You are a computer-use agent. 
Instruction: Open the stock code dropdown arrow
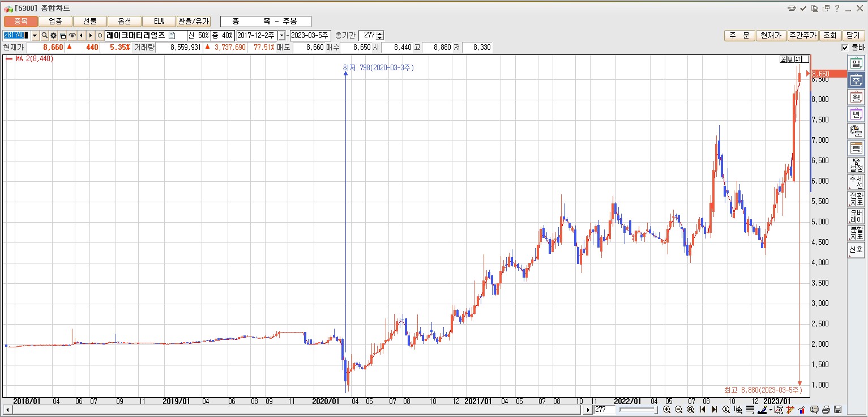(x=35, y=35)
